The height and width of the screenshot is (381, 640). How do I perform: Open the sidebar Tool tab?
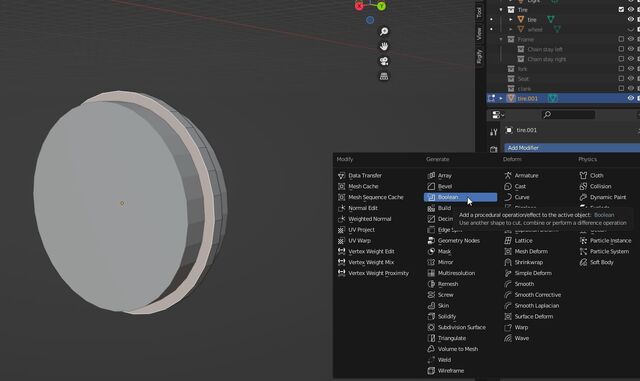[479, 12]
